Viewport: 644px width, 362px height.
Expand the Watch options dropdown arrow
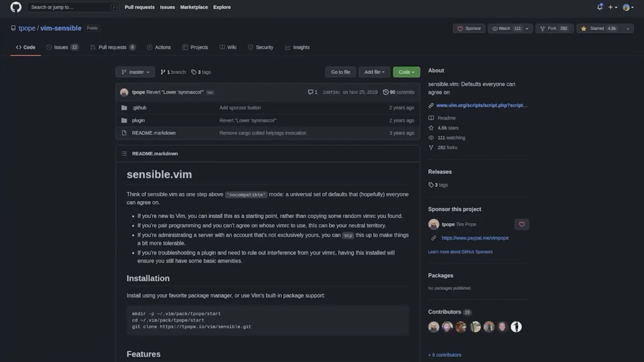pos(527,28)
